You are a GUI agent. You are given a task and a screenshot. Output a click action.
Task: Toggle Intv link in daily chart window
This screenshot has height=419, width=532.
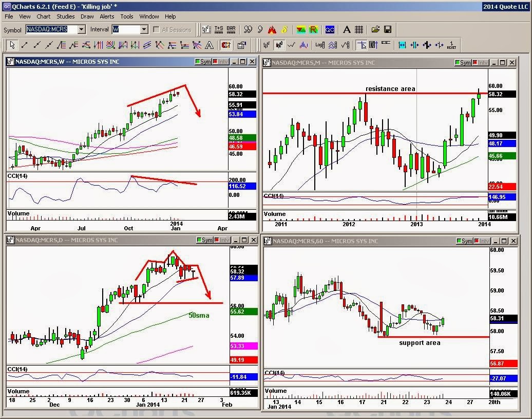point(222,240)
